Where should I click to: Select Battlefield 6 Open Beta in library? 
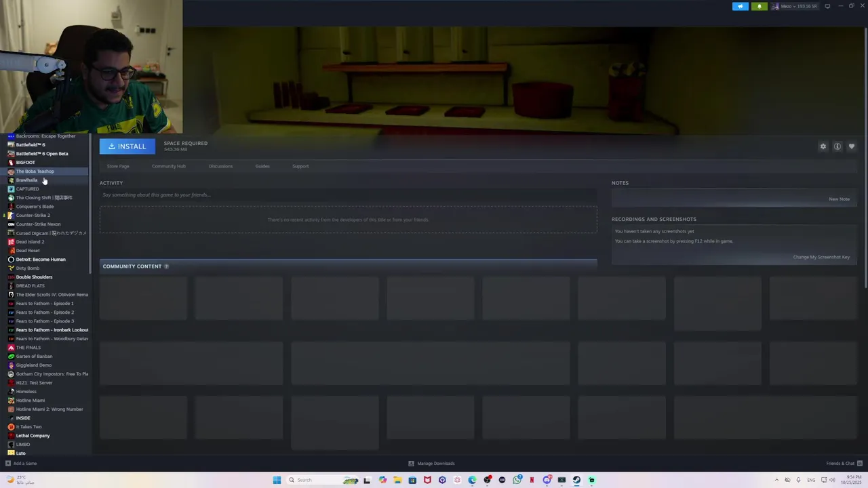(45, 154)
